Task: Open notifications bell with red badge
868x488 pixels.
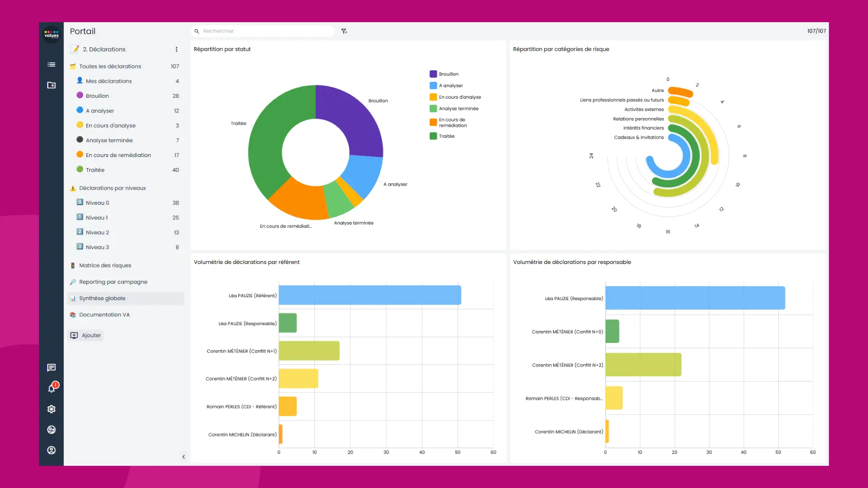Action: (52, 388)
